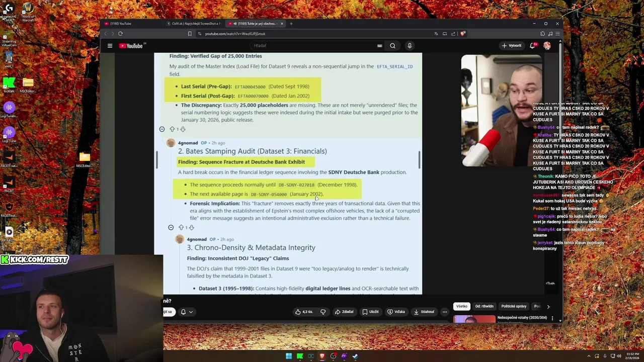Image resolution: width=644 pixels, height=362 pixels.
Task: Go back in browser history
Action: [106, 34]
